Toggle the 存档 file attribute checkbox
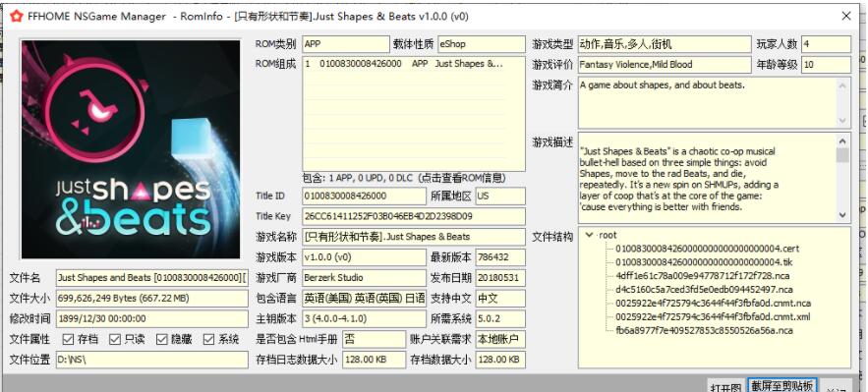 [68, 339]
